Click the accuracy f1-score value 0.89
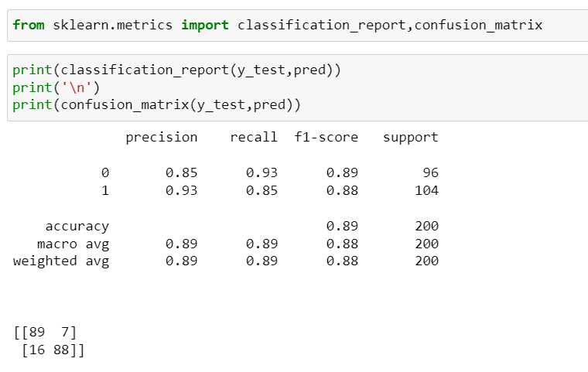 [x=342, y=226]
